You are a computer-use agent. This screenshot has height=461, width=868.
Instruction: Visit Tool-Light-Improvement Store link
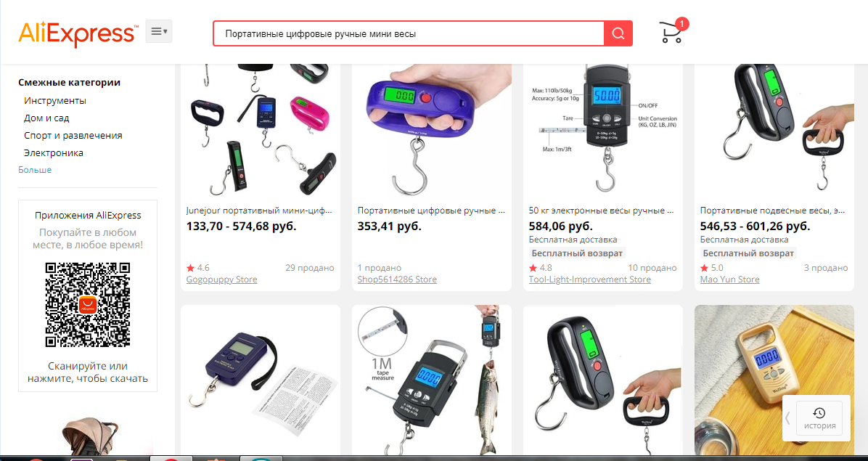[x=589, y=280]
